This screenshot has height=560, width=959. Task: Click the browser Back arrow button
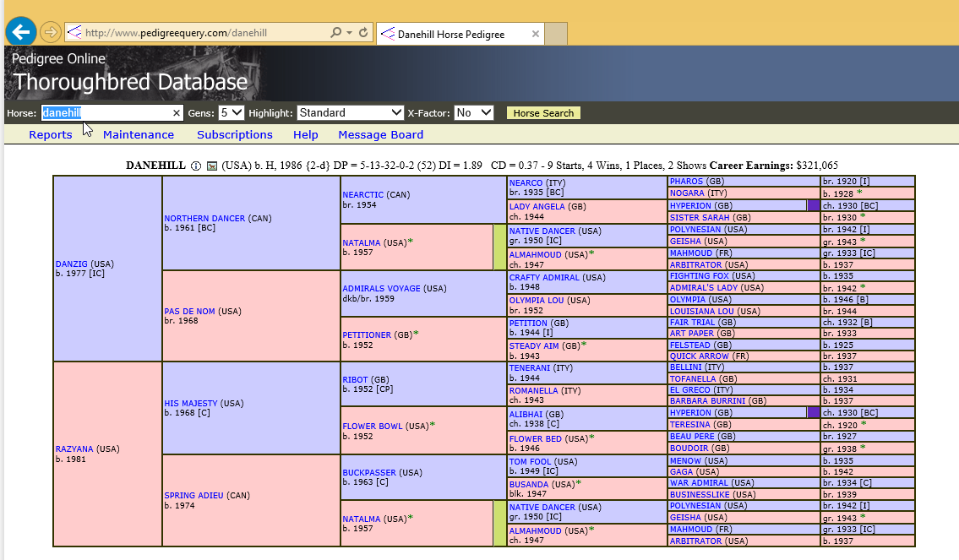(x=20, y=32)
